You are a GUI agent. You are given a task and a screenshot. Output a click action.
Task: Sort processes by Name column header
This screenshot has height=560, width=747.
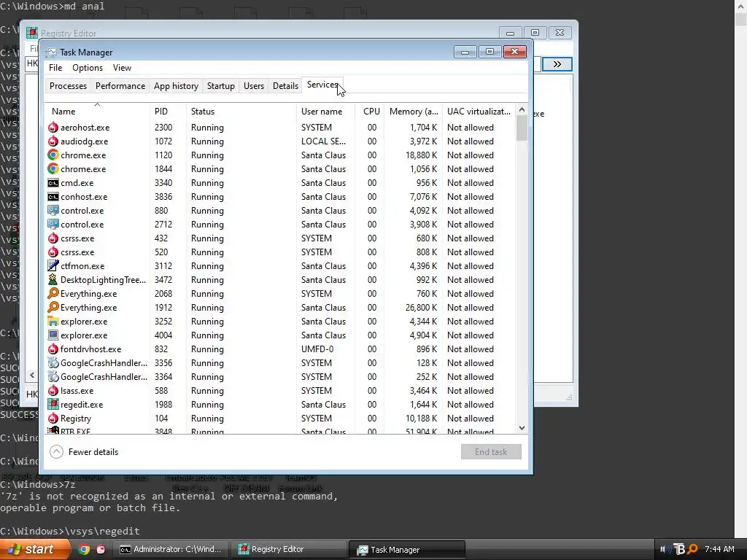[x=97, y=112]
